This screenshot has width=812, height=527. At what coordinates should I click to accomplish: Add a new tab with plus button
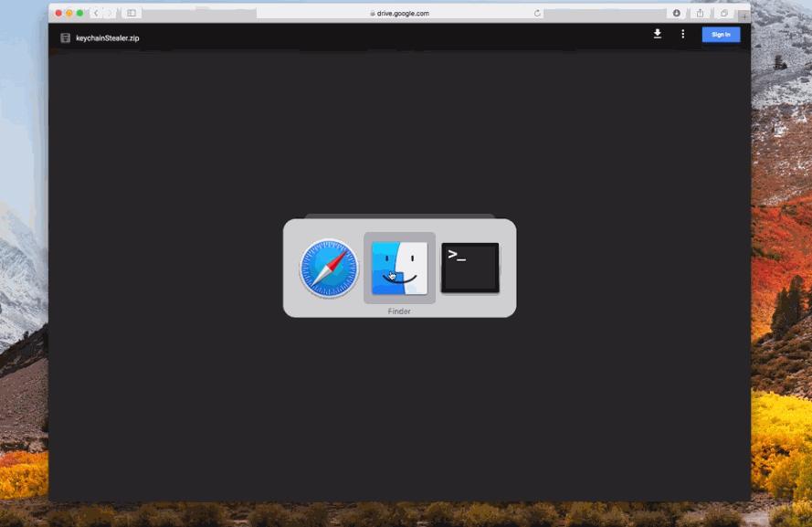click(x=744, y=16)
